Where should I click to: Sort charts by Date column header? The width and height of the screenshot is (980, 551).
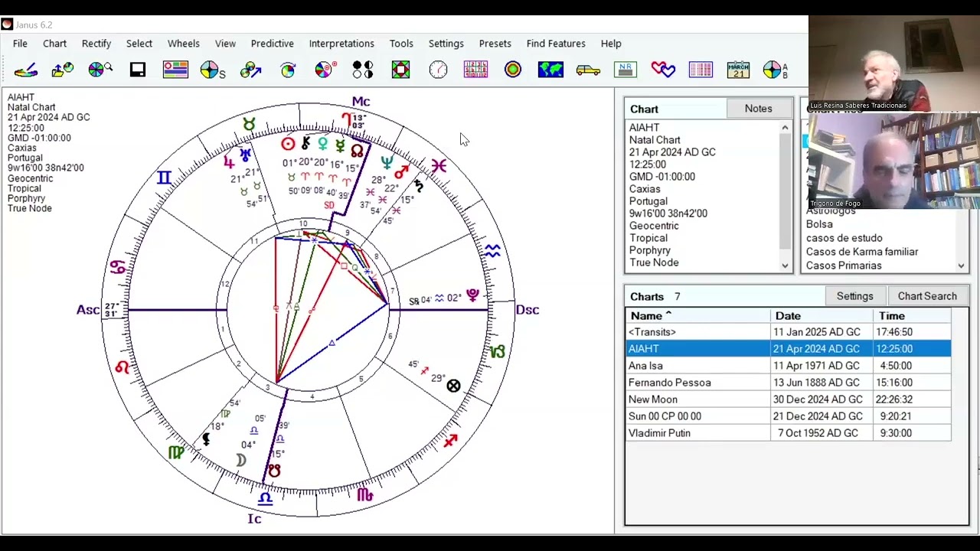[x=822, y=316]
